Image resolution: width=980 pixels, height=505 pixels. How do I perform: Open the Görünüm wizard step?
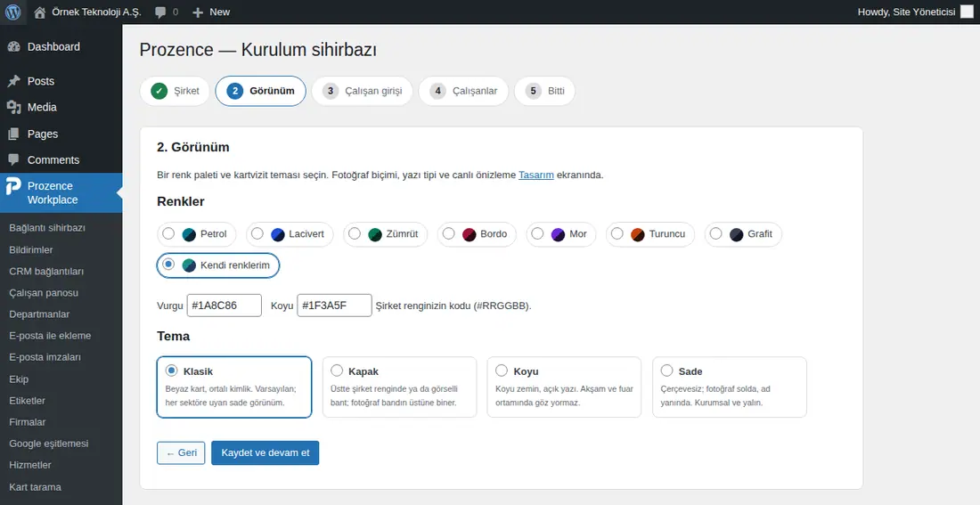tap(261, 91)
